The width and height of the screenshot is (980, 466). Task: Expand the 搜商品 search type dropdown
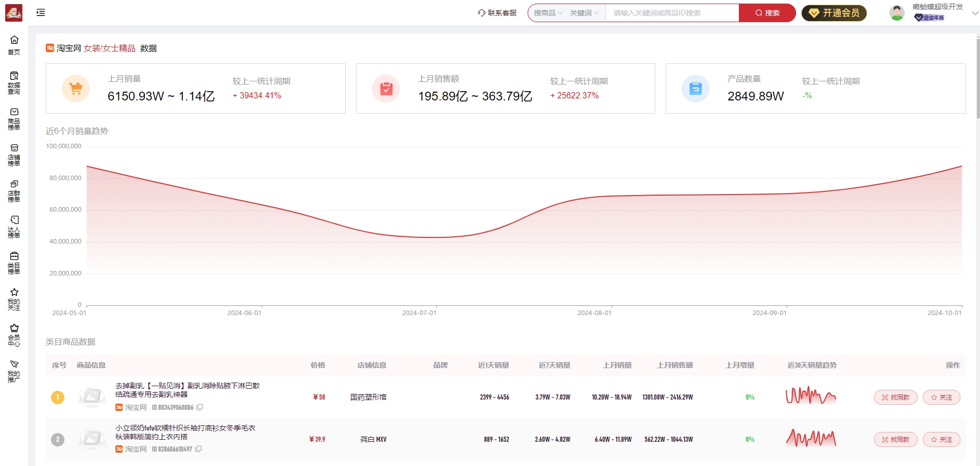548,13
